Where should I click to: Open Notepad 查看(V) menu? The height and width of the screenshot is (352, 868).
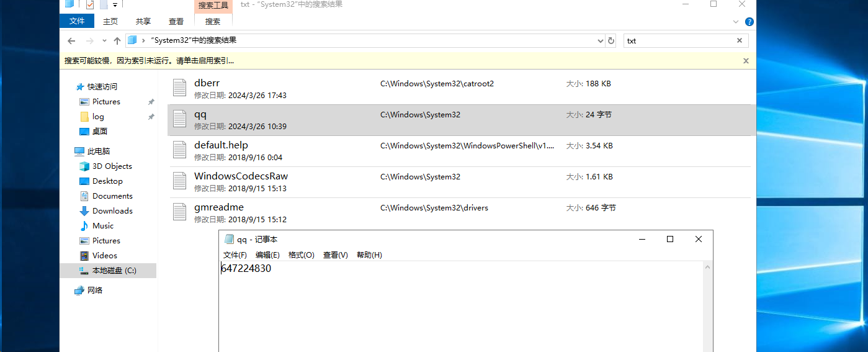(336, 255)
